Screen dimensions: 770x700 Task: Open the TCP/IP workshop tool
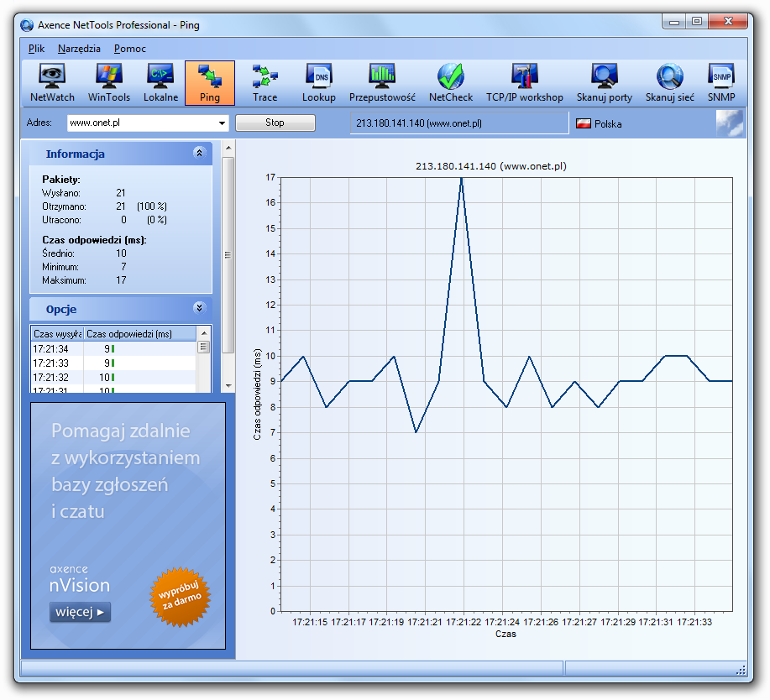pos(525,83)
